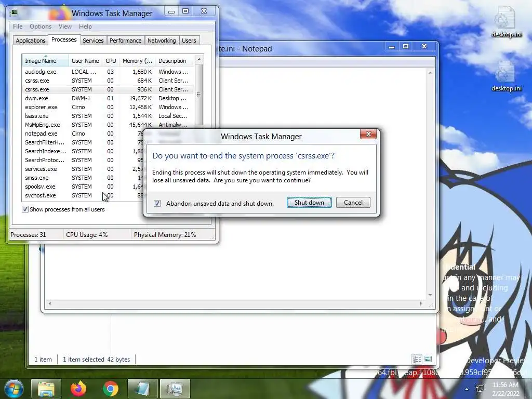
Task: Open the File menu in Task Manager
Action: pyautogui.click(x=18, y=26)
